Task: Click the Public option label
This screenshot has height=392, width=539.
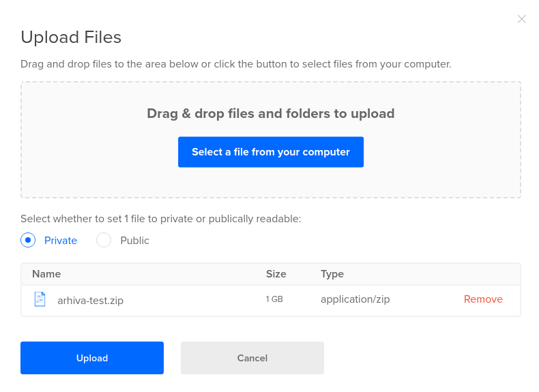Action: click(x=134, y=241)
